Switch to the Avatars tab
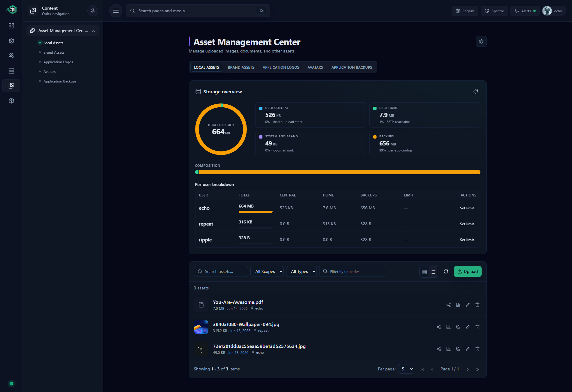Viewport: 572px width, 392px height. 315,67
